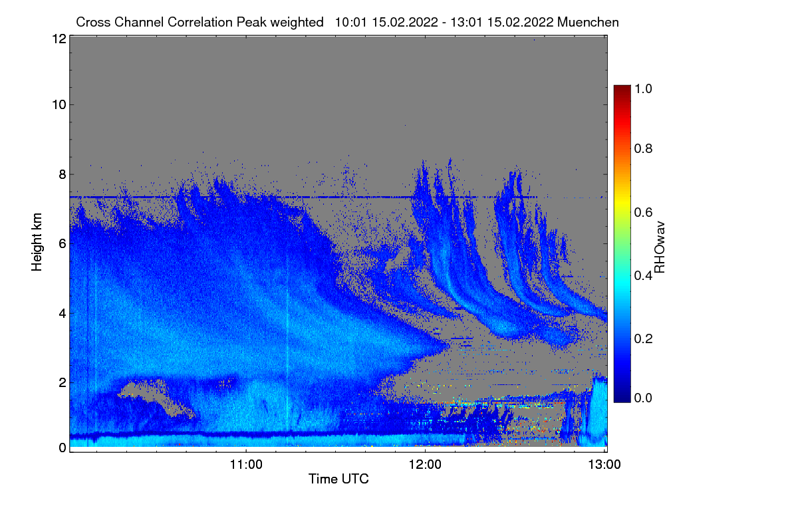Click the dark blue bottom of the colorbar
This screenshot has width=798, height=532.
[x=621, y=398]
